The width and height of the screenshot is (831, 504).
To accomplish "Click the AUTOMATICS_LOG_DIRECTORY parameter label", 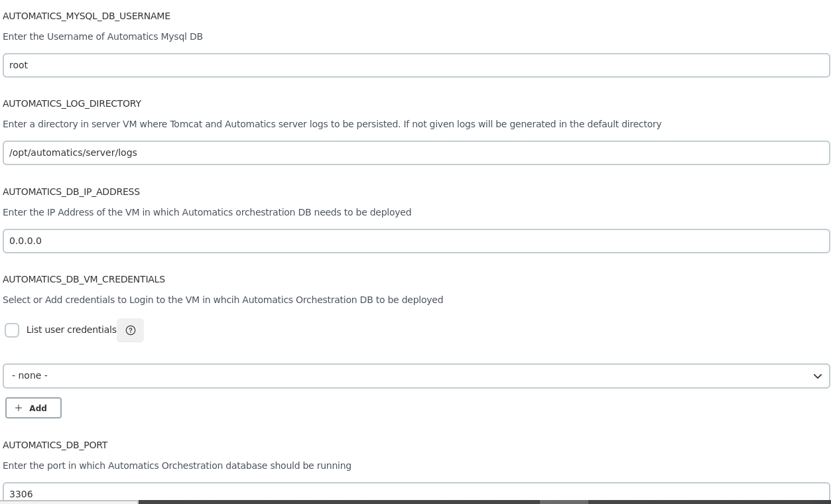I will click(x=72, y=103).
